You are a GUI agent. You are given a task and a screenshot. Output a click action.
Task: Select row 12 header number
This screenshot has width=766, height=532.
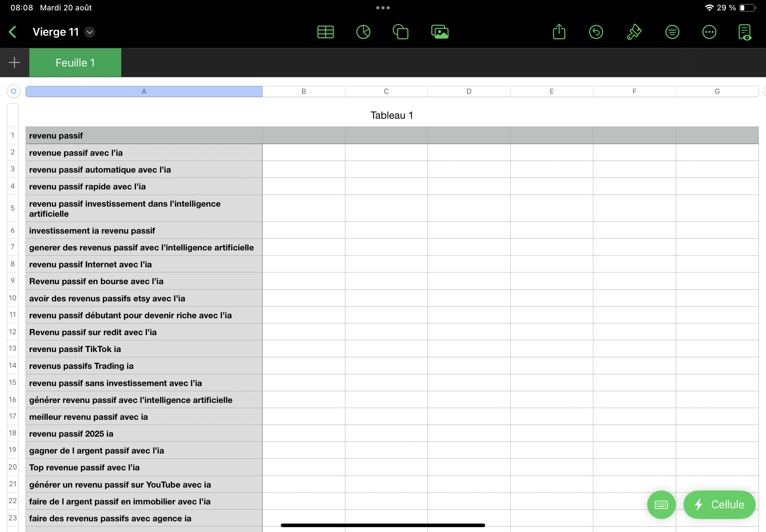(13, 332)
